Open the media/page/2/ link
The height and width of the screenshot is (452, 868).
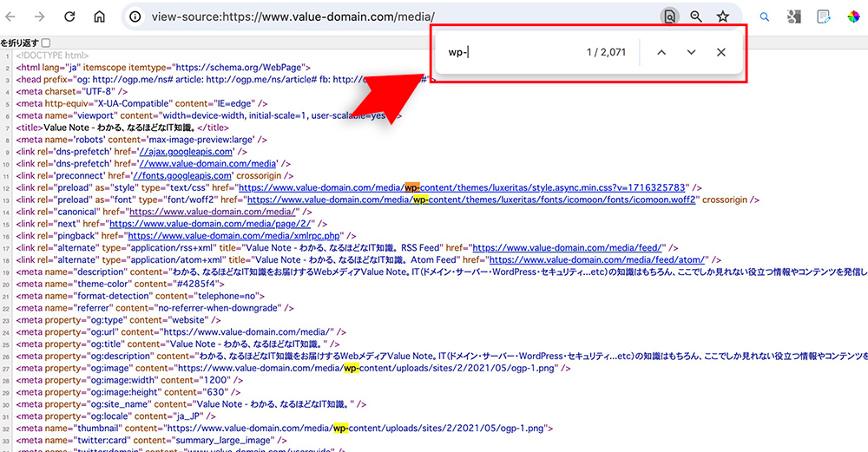tap(210, 224)
